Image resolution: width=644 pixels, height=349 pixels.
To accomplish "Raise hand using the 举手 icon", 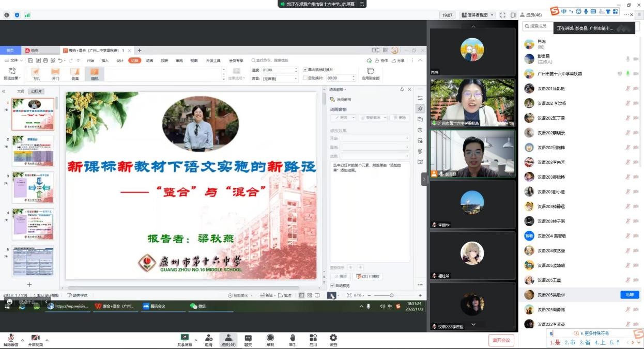I will [292, 338].
